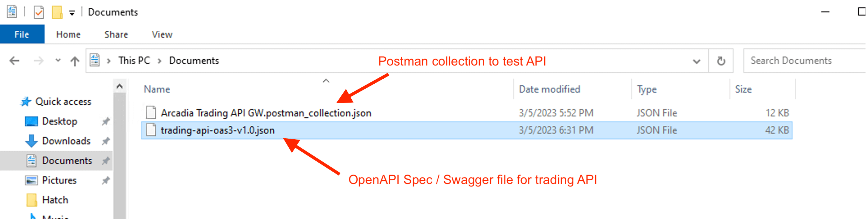Open the Pictures folder in sidebar
The width and height of the screenshot is (868, 222).
pos(59,181)
